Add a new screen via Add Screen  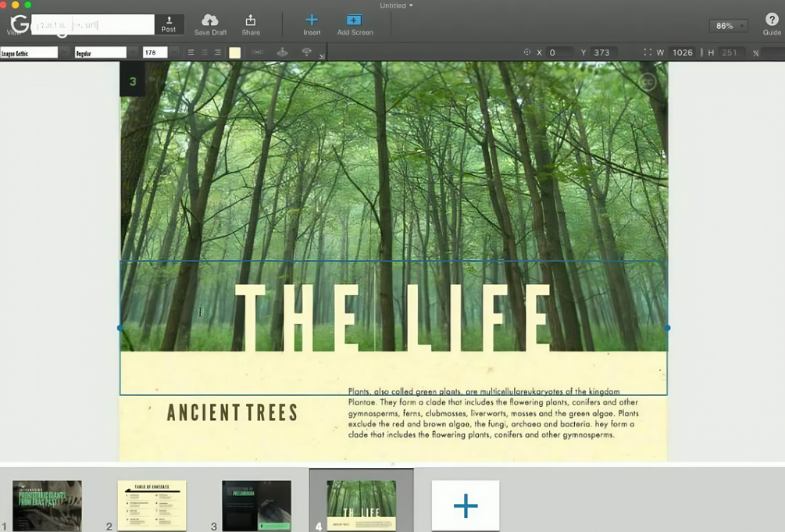pos(355,24)
